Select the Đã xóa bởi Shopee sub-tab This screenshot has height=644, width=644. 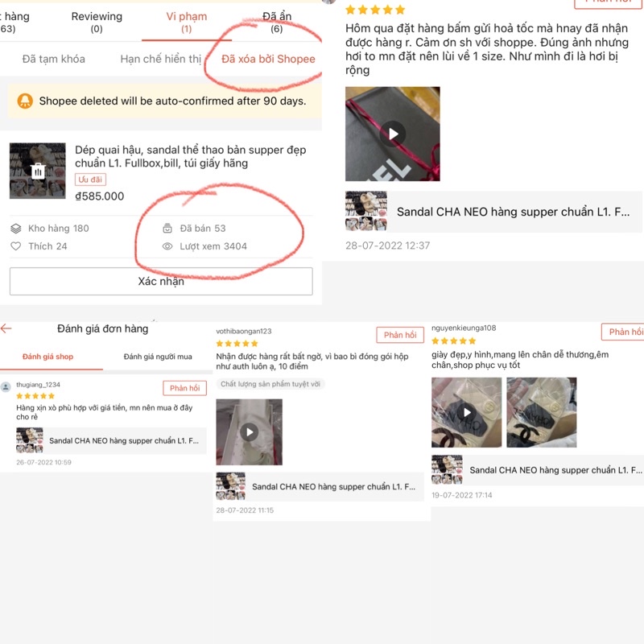click(268, 59)
